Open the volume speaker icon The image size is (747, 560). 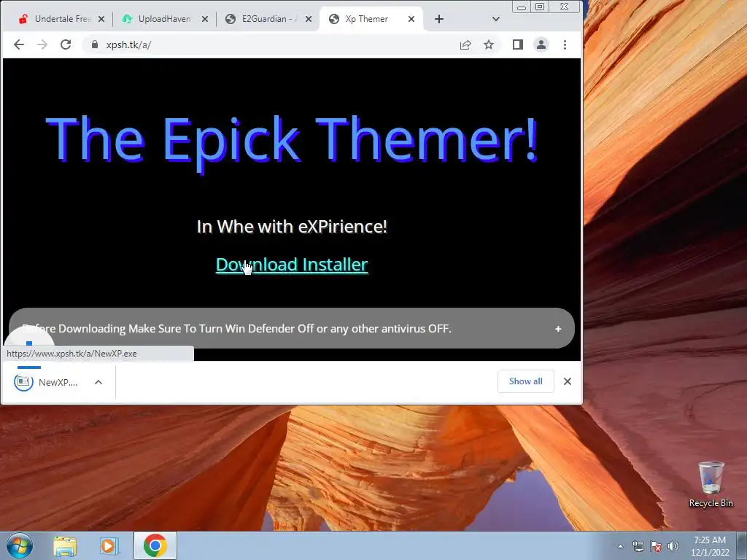point(673,546)
